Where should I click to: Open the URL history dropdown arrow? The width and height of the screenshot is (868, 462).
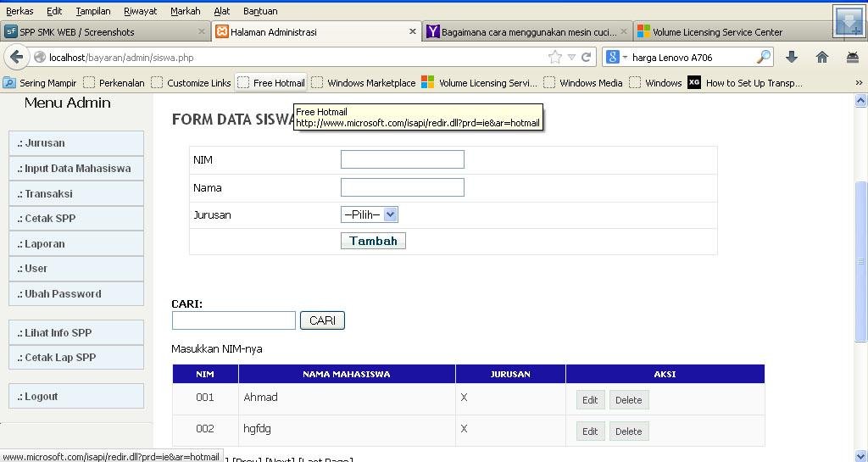pos(572,57)
